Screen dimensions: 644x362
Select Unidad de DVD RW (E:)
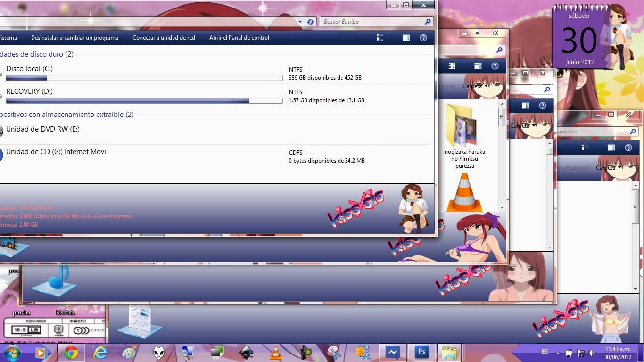(x=42, y=129)
